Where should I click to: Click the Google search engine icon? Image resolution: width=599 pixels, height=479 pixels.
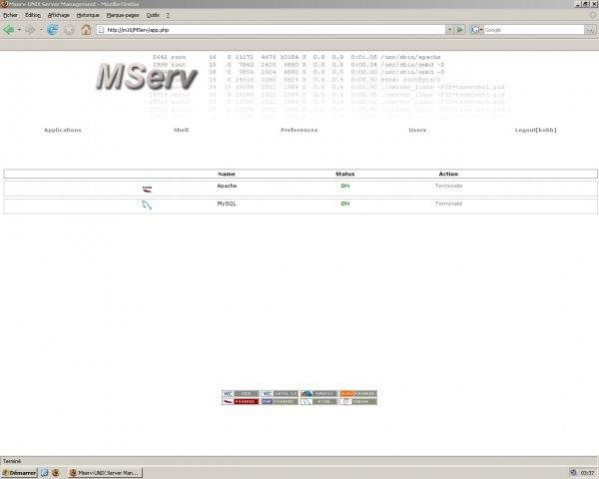474,29
